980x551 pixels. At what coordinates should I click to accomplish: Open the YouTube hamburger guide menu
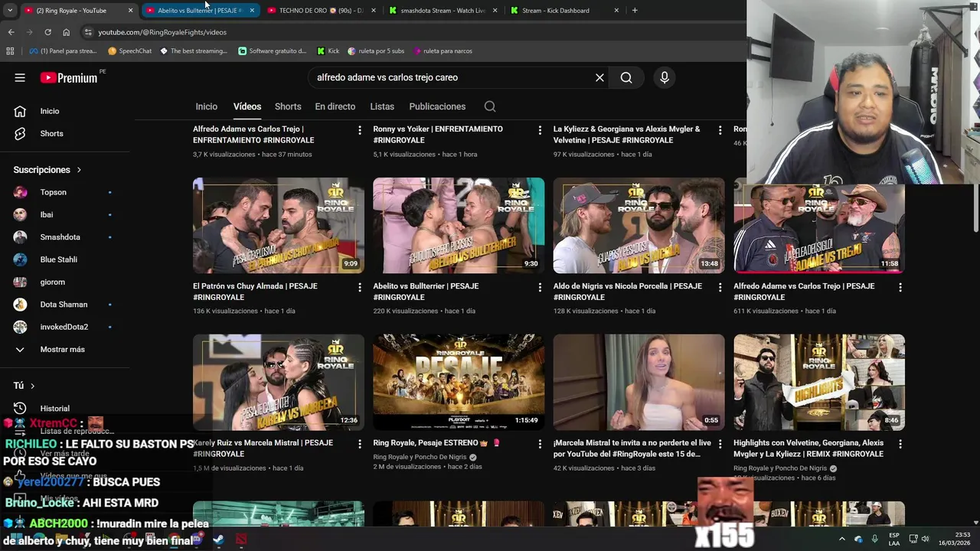20,77
